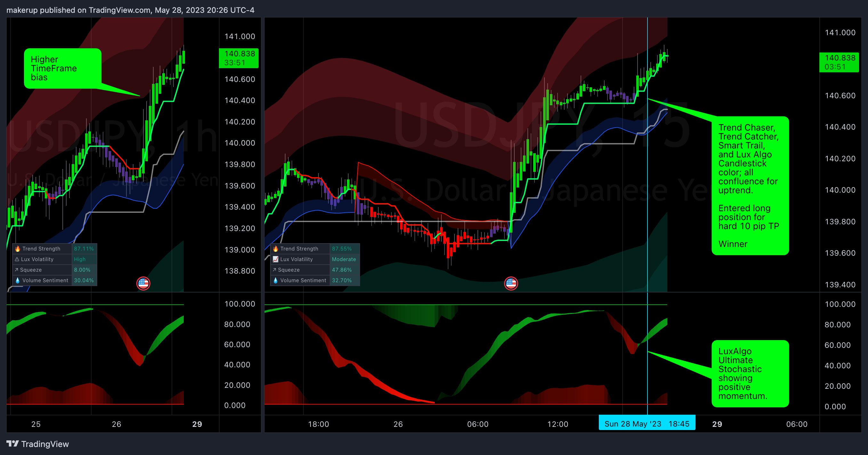Click the chart icon beside Lux Volatility Moderate
The image size is (868, 455).
click(275, 259)
